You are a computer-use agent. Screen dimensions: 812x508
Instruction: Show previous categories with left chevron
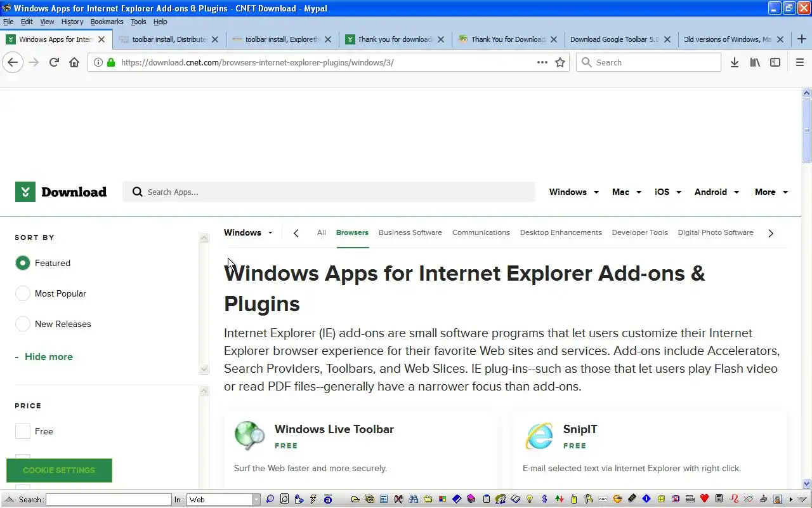point(296,233)
